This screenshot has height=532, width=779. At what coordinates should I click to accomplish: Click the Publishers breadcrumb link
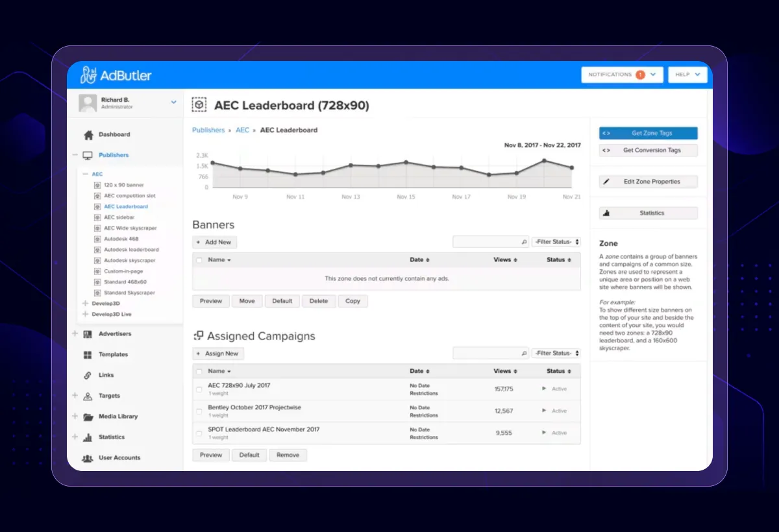click(208, 130)
